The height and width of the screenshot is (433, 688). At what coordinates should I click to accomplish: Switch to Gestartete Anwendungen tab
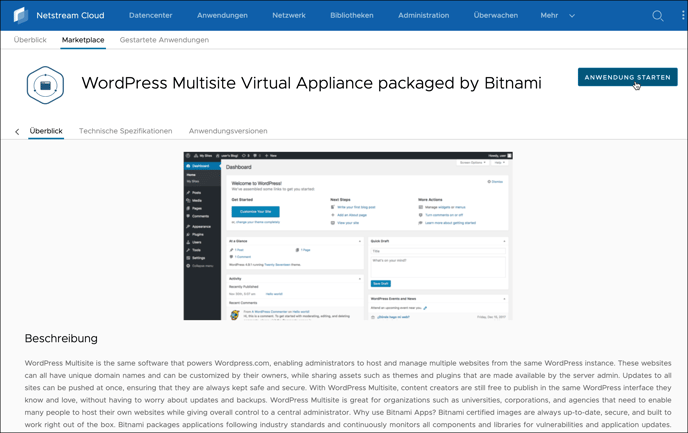pyautogui.click(x=164, y=40)
